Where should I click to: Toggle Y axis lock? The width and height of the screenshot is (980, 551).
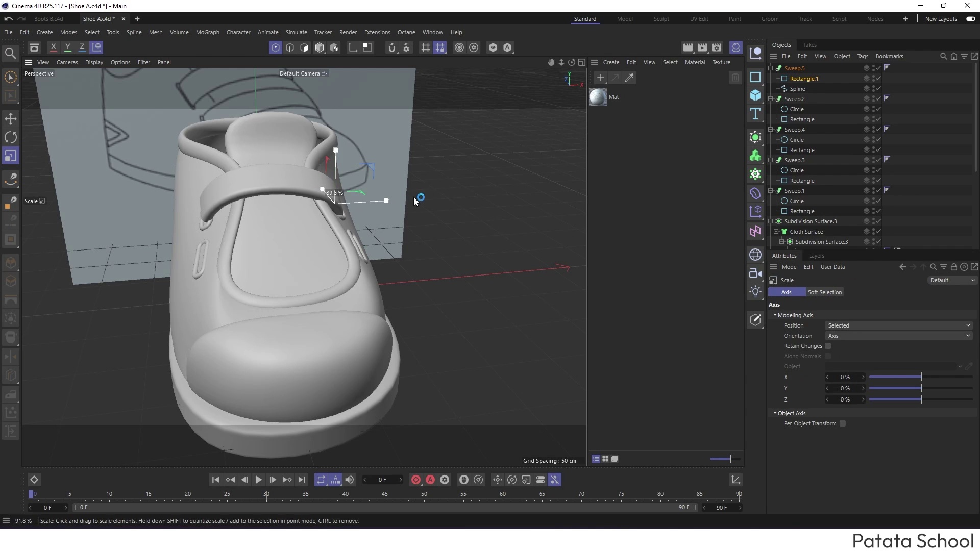tap(67, 47)
